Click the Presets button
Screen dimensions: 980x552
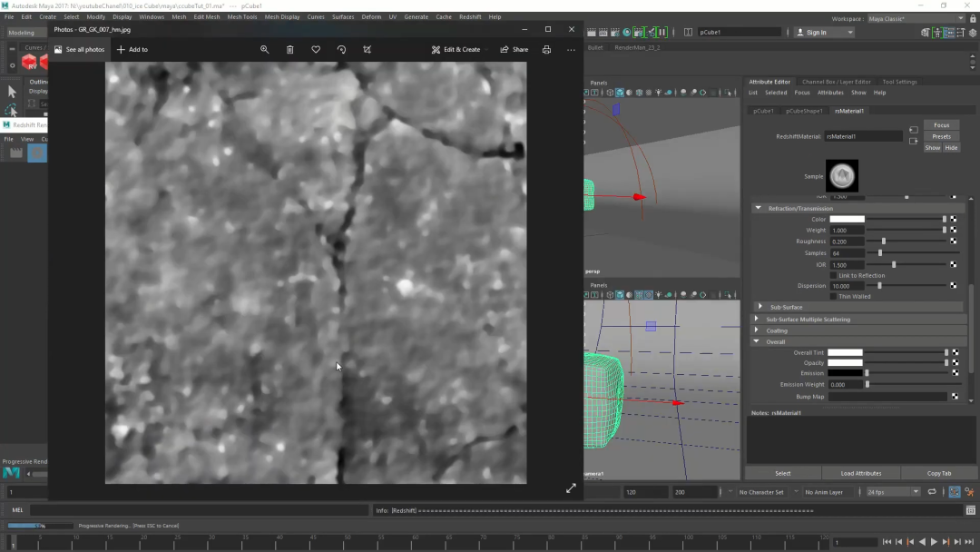(941, 136)
